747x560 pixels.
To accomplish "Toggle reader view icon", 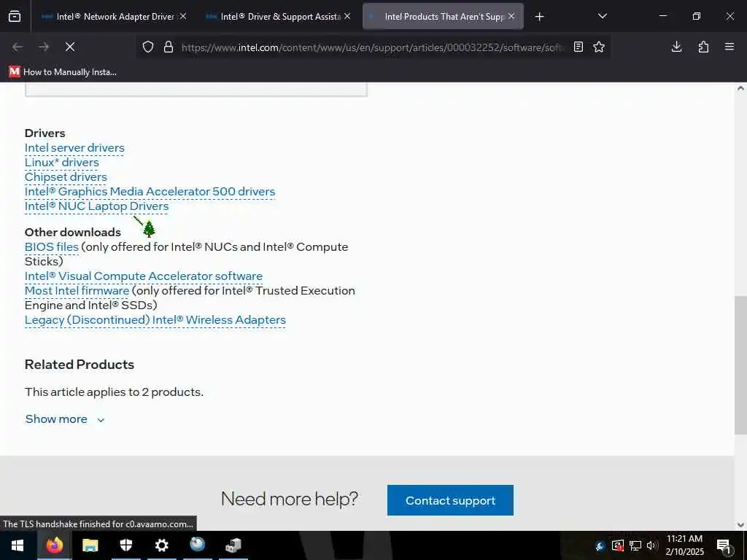I will (x=578, y=47).
